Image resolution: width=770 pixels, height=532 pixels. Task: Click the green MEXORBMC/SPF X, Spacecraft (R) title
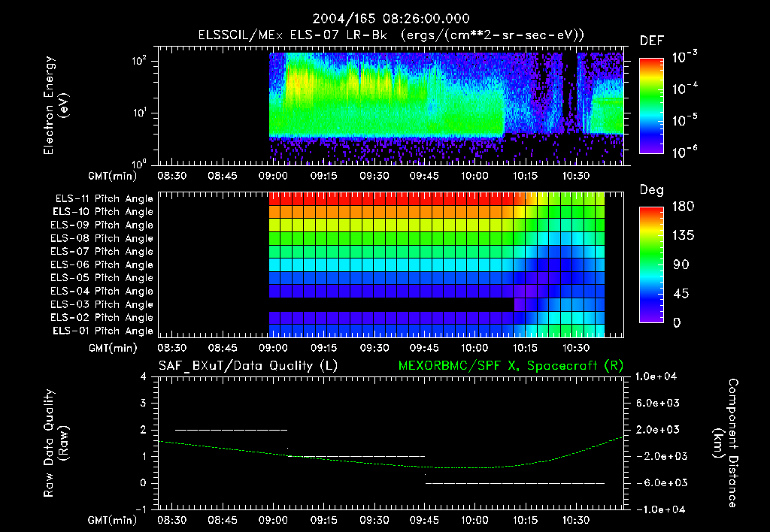(x=511, y=366)
